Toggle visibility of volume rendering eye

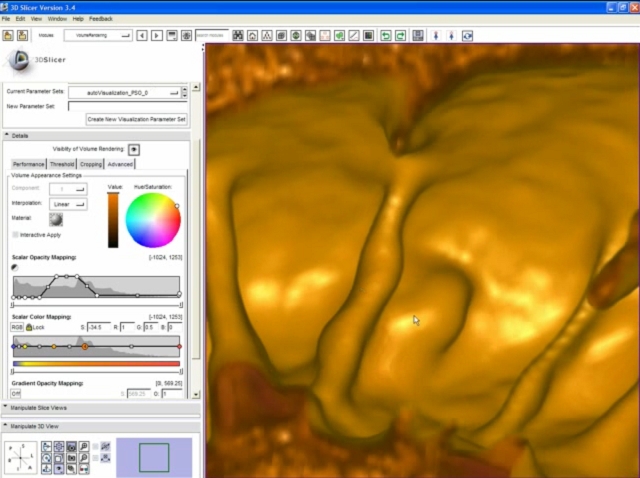(x=133, y=148)
